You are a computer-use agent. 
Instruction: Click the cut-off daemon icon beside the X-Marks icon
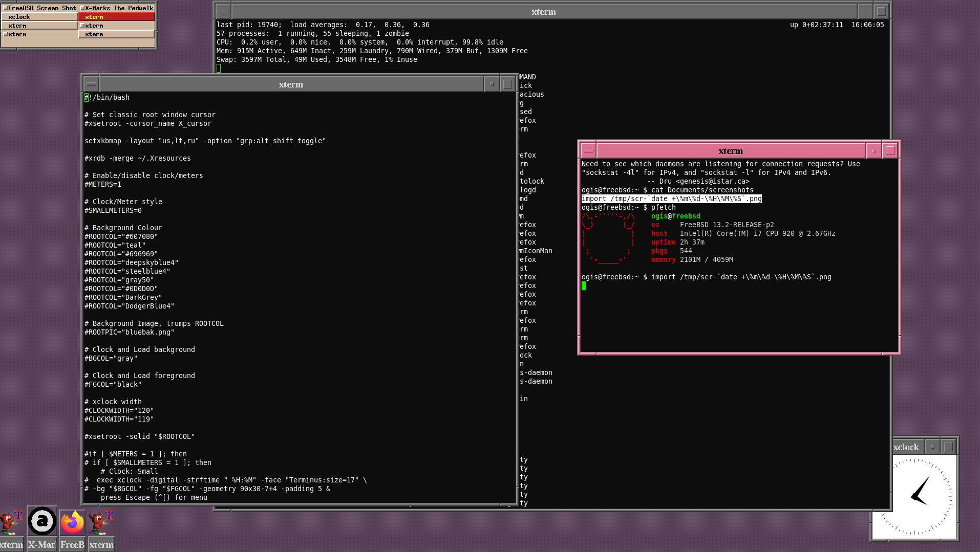tap(11, 522)
